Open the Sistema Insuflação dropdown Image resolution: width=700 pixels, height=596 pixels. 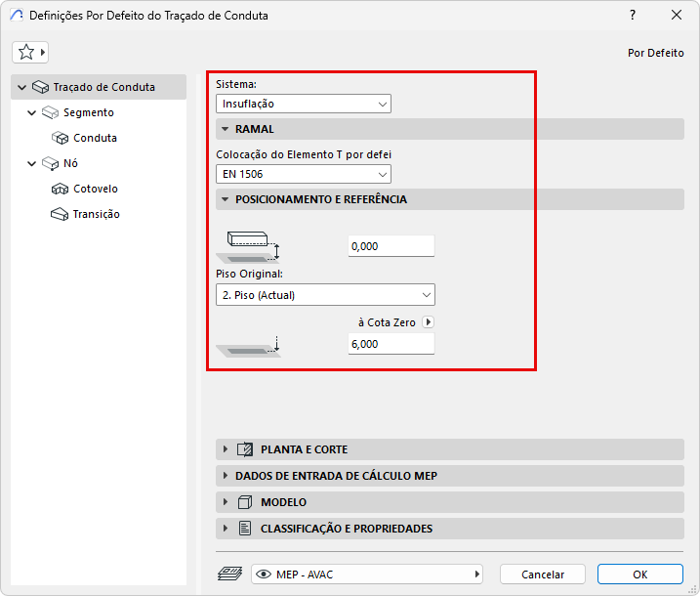tap(303, 104)
